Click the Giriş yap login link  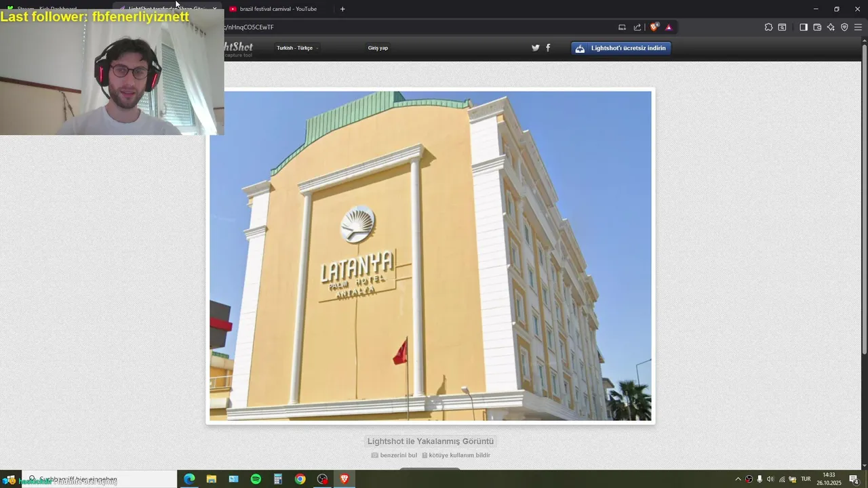click(x=378, y=48)
